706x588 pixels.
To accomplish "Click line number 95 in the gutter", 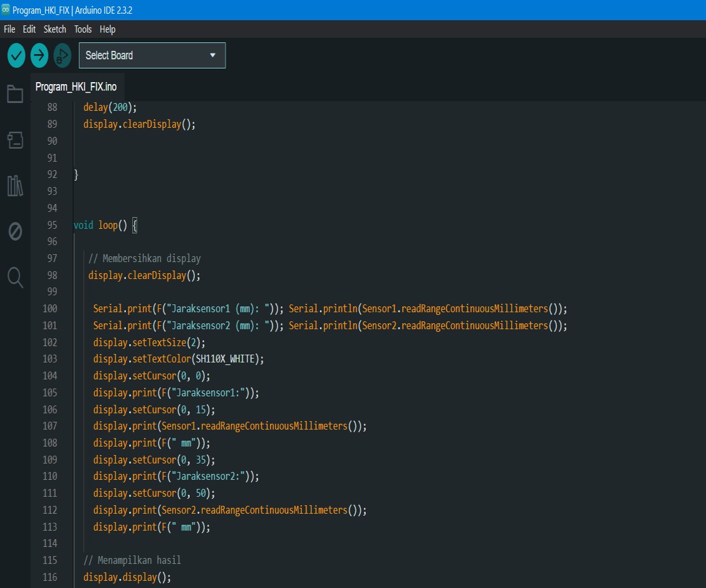I will click(x=51, y=225).
